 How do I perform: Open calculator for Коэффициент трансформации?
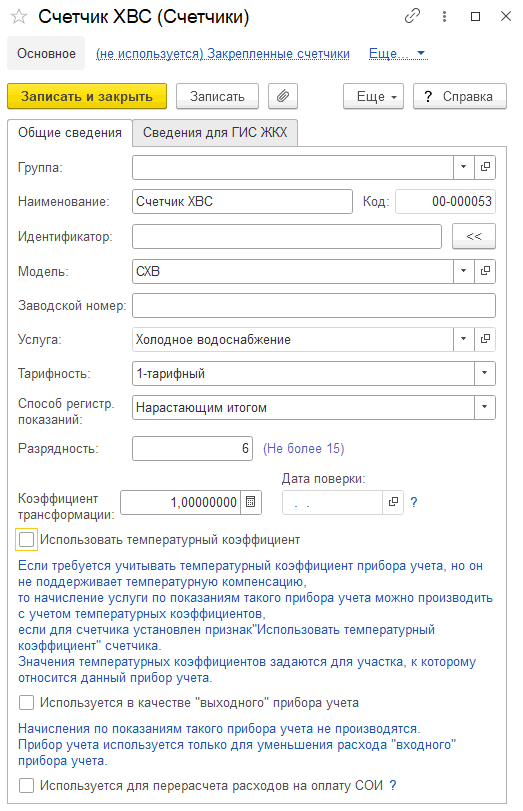click(x=251, y=502)
